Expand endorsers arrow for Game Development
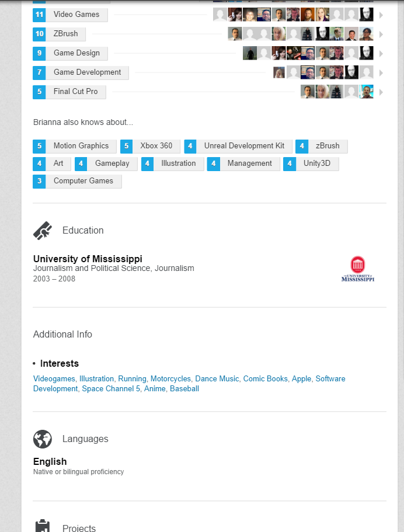404x532 pixels. (381, 73)
